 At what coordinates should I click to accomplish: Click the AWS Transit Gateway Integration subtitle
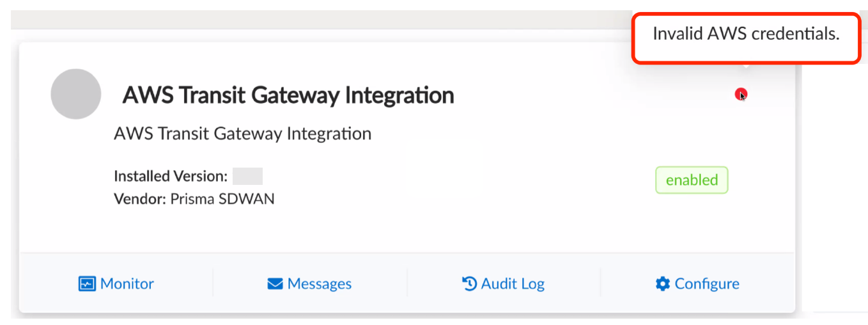243,134
